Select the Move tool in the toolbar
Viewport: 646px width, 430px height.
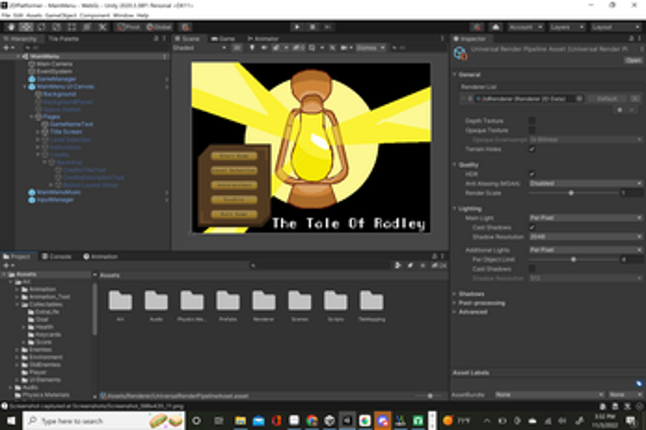coord(26,27)
